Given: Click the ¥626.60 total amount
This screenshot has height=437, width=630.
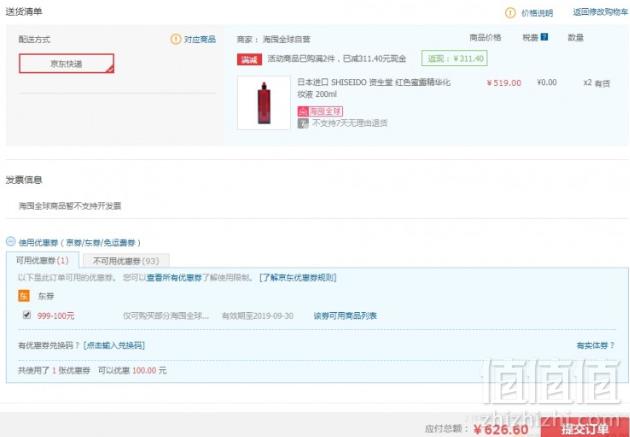Looking at the screenshot, I should pyautogui.click(x=501, y=429).
